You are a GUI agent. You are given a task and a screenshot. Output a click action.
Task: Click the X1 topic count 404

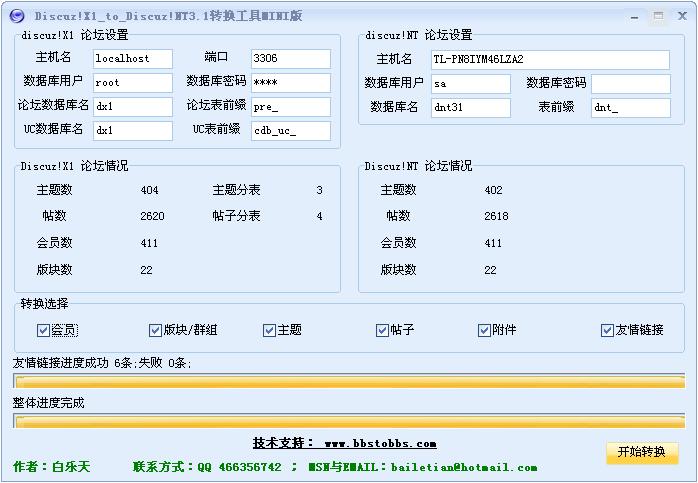(149, 191)
